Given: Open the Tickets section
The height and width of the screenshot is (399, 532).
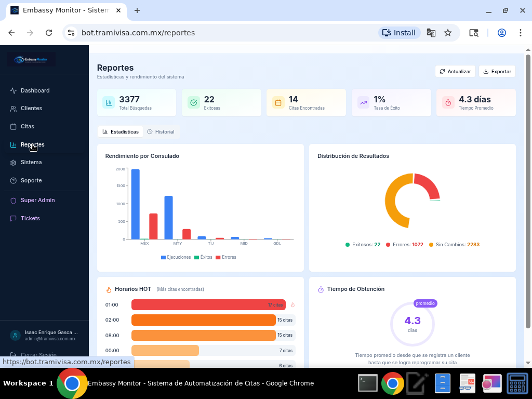Looking at the screenshot, I should tap(30, 219).
